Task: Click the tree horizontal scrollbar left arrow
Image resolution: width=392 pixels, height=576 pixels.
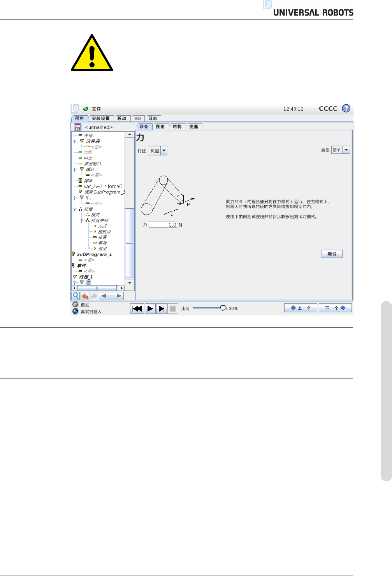Action: pos(74,288)
